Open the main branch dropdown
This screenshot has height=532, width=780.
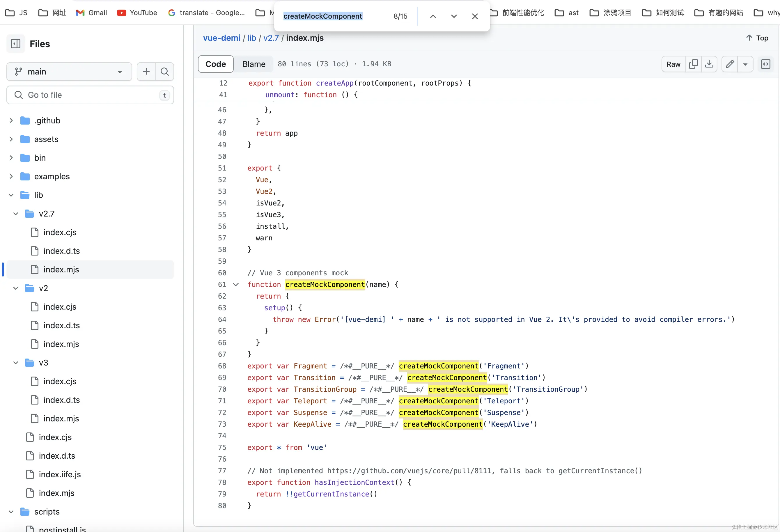coord(69,72)
